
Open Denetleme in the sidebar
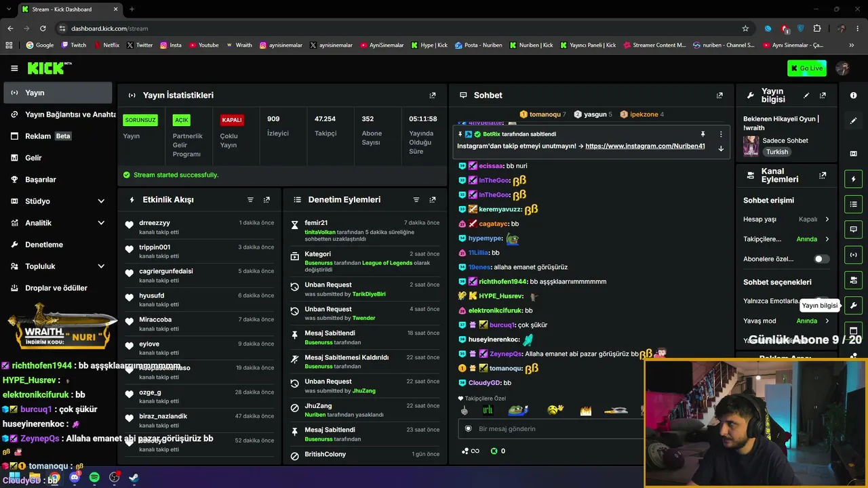[x=58, y=245]
